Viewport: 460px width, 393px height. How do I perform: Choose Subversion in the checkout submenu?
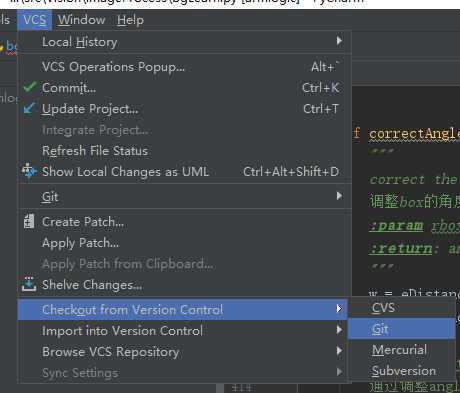click(x=402, y=371)
